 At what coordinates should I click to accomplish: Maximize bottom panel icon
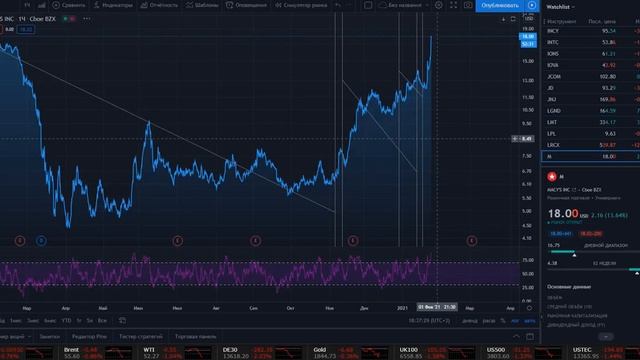point(530,337)
